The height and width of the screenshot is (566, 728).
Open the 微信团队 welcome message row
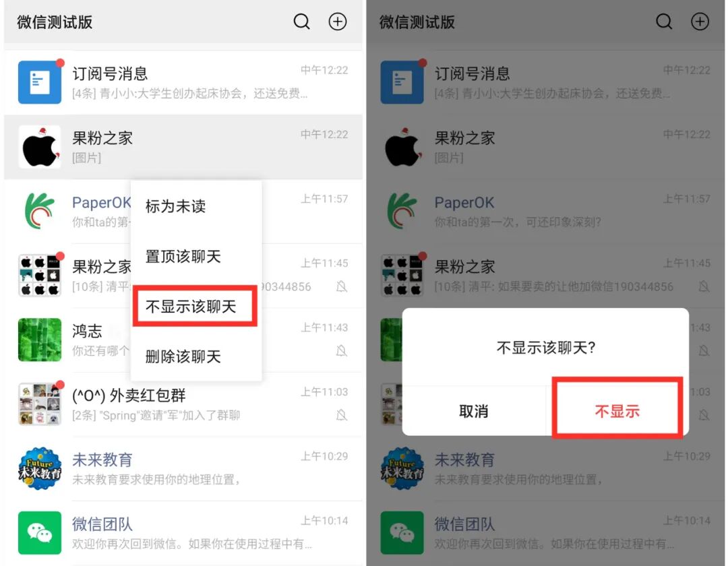tap(183, 533)
